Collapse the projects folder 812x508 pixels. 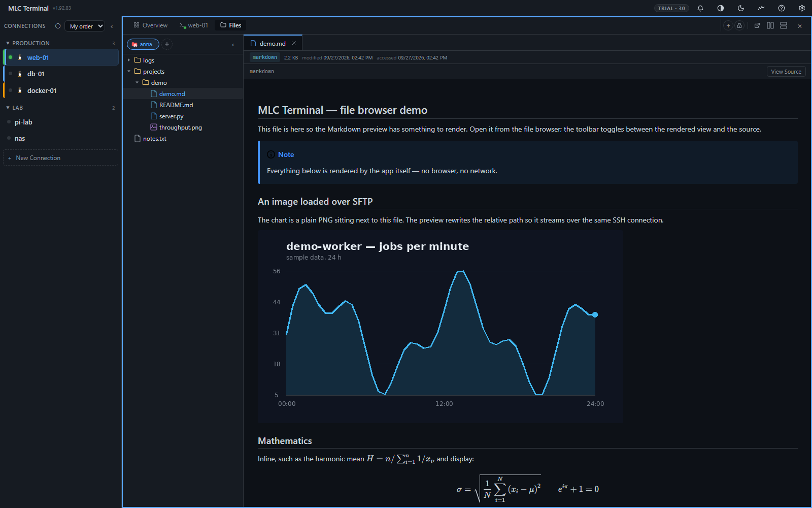pyautogui.click(x=129, y=71)
